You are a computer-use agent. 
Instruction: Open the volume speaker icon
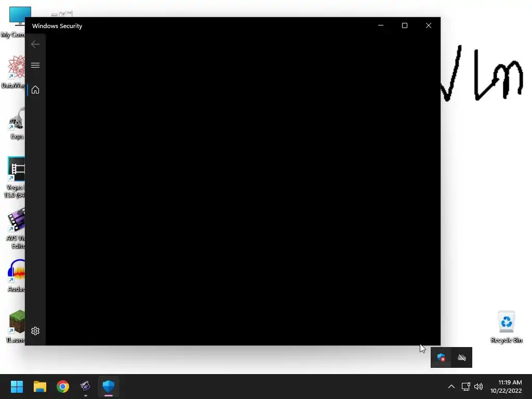coord(478,387)
